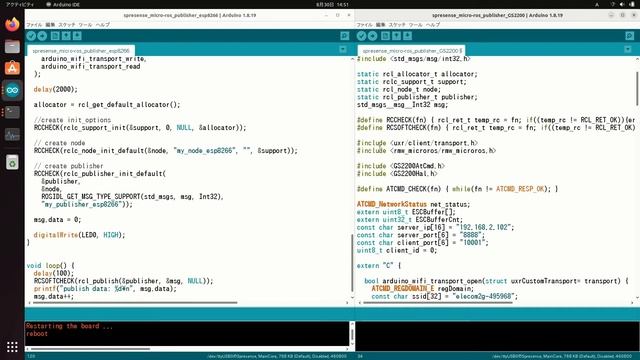Open ファイル menu in right GS2200 window
This screenshot has width=640, height=360.
point(364,25)
